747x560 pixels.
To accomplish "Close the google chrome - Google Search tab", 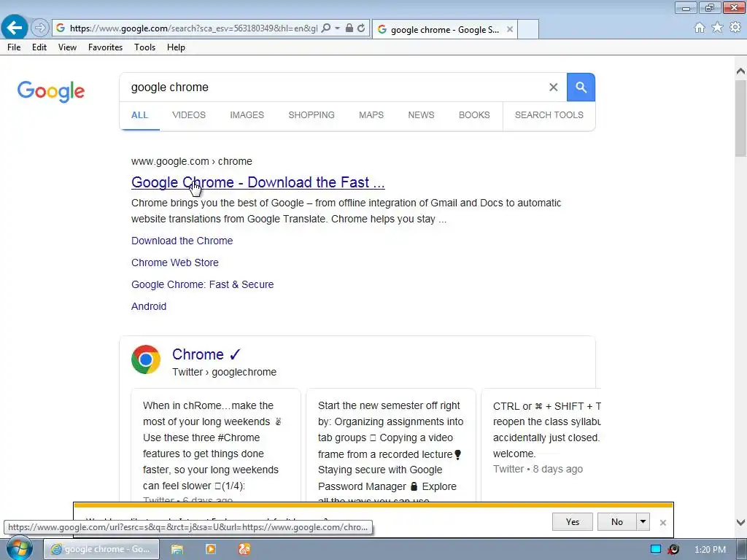I will point(510,29).
